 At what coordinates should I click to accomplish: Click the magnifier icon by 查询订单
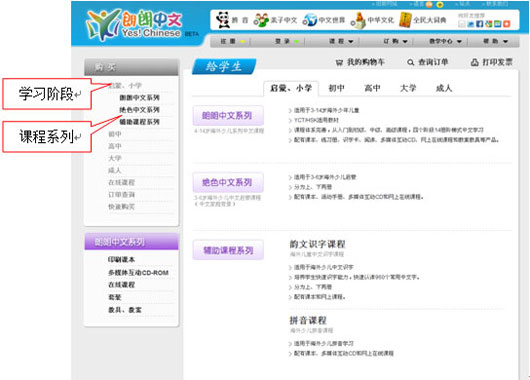click(x=410, y=63)
